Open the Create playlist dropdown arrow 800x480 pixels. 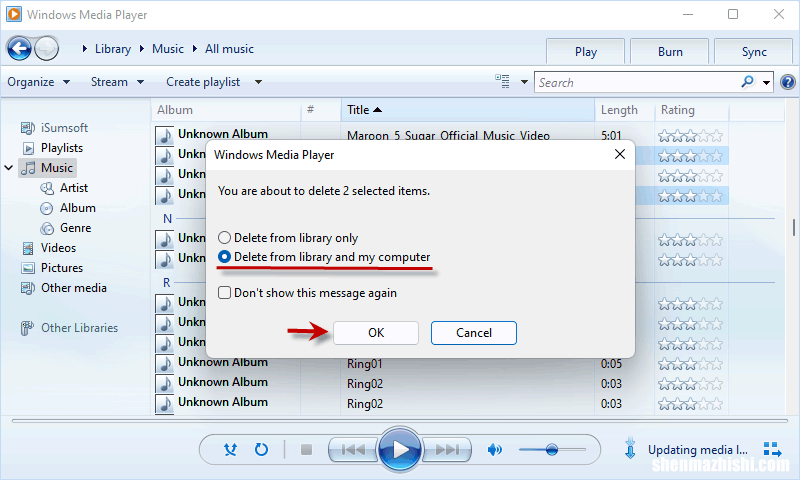pos(258,82)
